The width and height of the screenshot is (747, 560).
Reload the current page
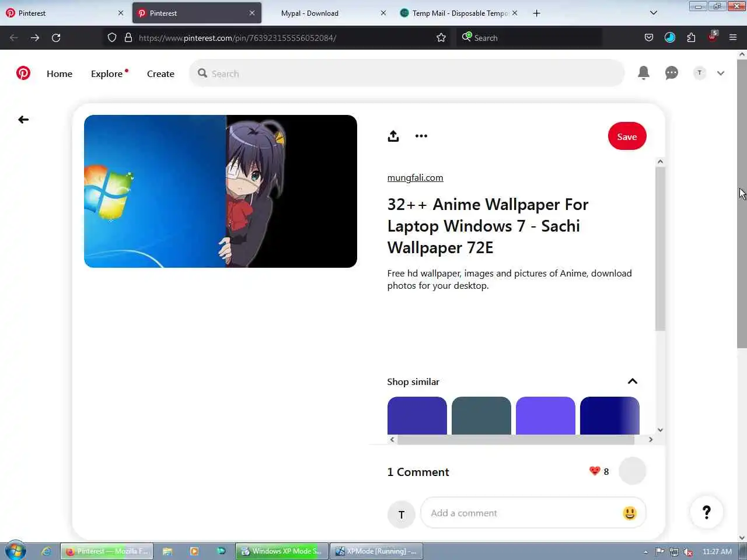click(x=56, y=38)
